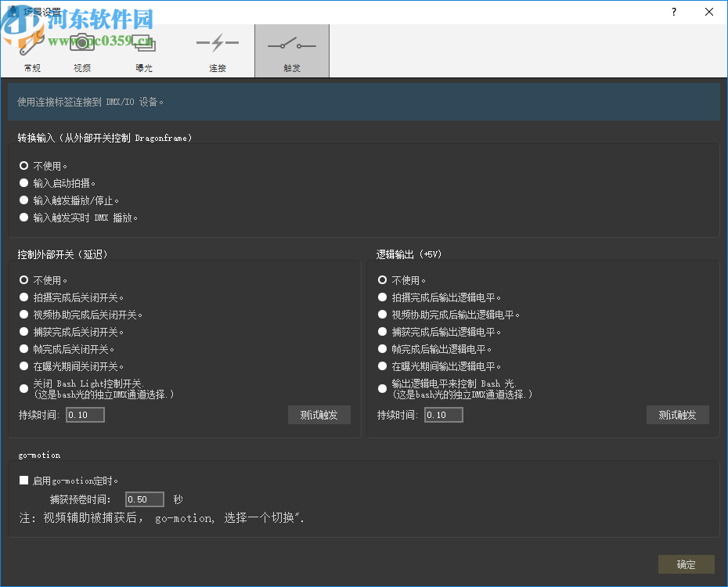Viewport: 728px width, 587px height.
Task: Click the right 测试触发 button
Action: pyautogui.click(x=678, y=415)
